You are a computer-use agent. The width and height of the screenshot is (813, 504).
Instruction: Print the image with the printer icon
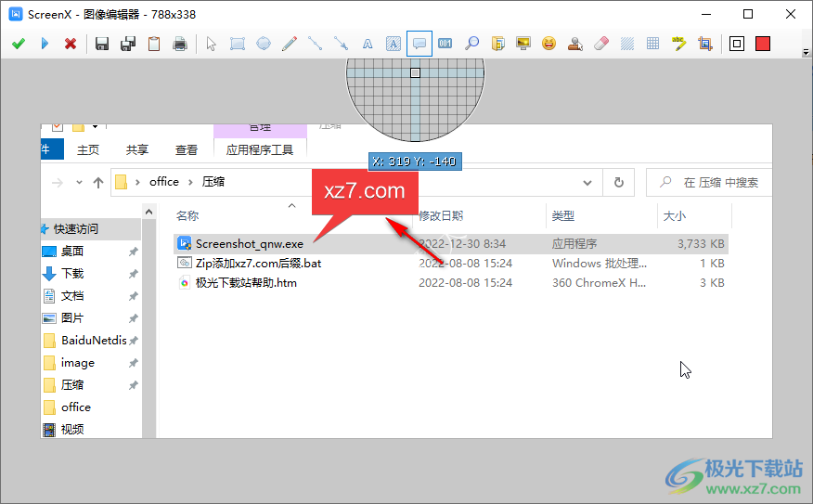click(180, 44)
